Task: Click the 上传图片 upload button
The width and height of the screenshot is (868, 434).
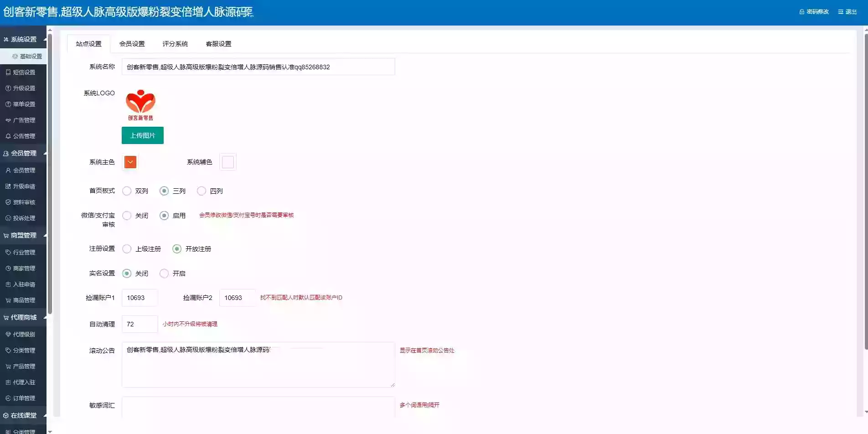Action: pos(142,135)
